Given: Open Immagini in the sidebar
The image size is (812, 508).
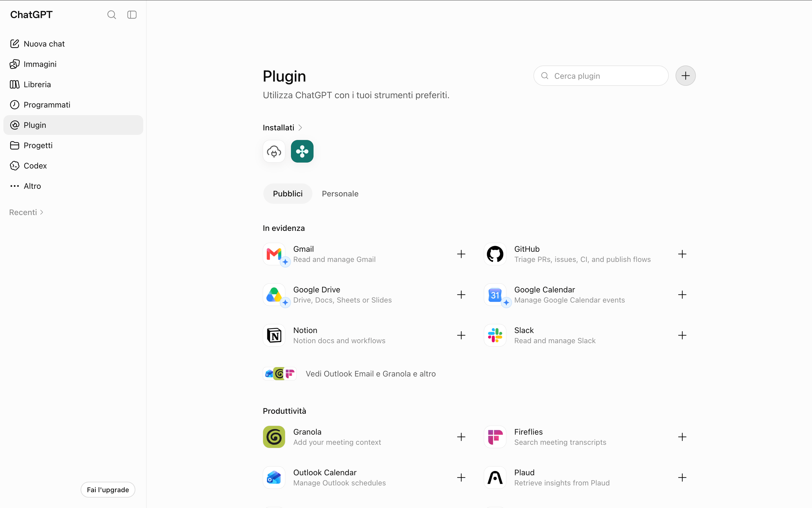Looking at the screenshot, I should (x=73, y=64).
